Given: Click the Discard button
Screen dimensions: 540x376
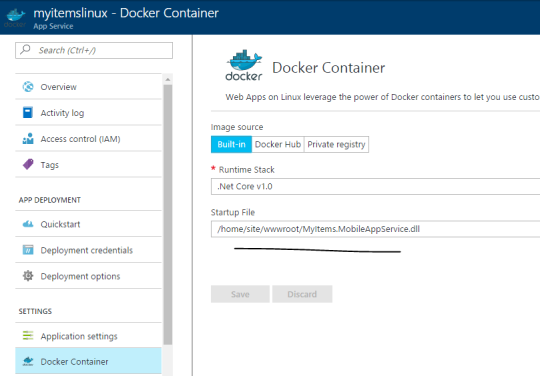Looking at the screenshot, I should (x=302, y=294).
